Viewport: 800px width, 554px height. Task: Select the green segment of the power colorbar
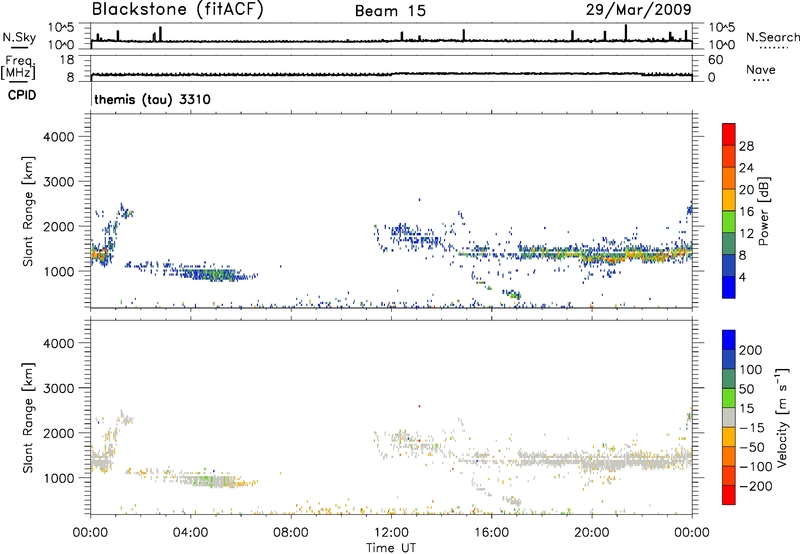(729, 222)
